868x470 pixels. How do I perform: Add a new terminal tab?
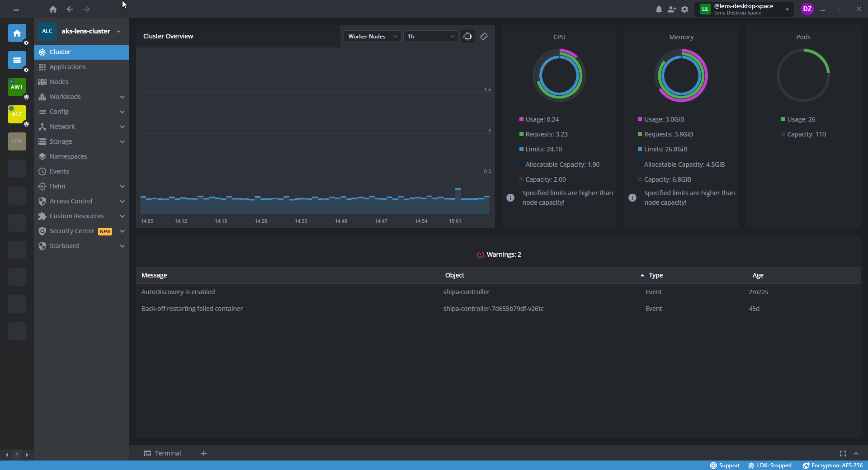pyautogui.click(x=204, y=453)
